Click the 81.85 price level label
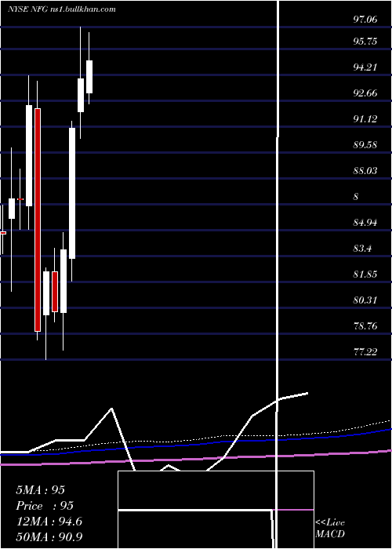 point(365,274)
